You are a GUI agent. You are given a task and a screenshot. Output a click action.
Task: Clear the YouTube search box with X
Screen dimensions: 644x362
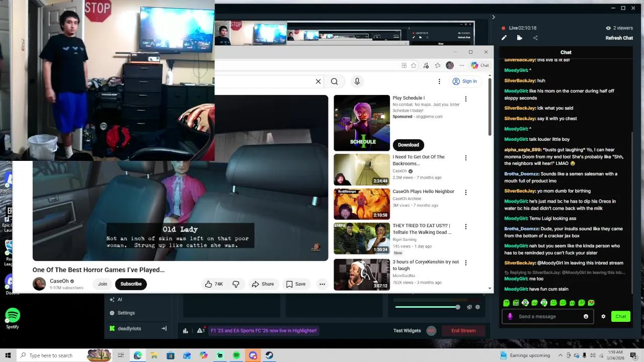pos(318,81)
